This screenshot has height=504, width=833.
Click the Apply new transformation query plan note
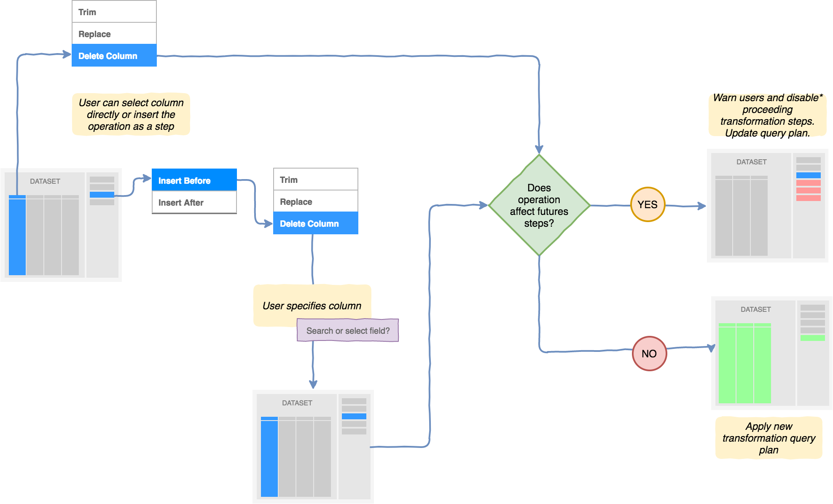769,437
